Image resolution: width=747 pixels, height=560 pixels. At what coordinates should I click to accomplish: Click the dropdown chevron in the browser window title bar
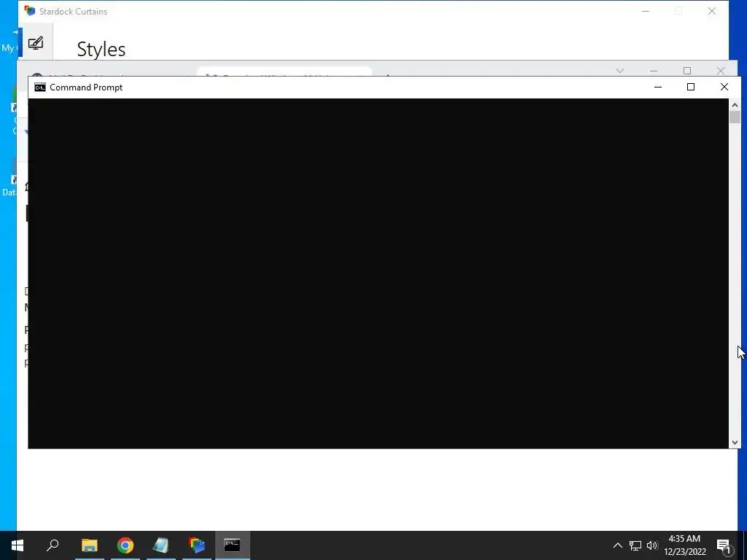tap(620, 71)
